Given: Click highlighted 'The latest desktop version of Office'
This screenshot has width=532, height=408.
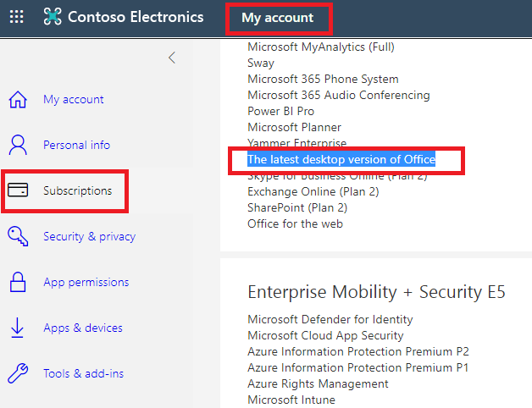Looking at the screenshot, I should coord(341,159).
